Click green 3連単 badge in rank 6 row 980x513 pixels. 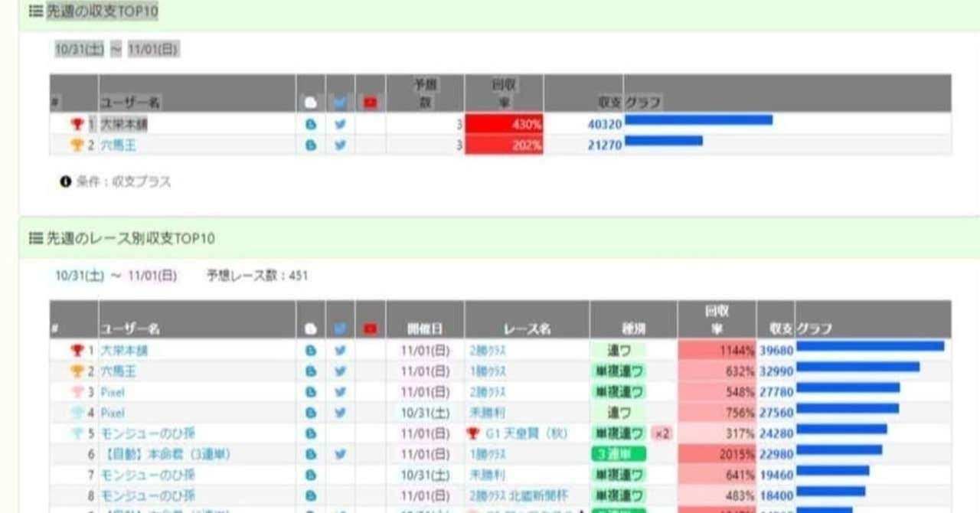(619, 454)
